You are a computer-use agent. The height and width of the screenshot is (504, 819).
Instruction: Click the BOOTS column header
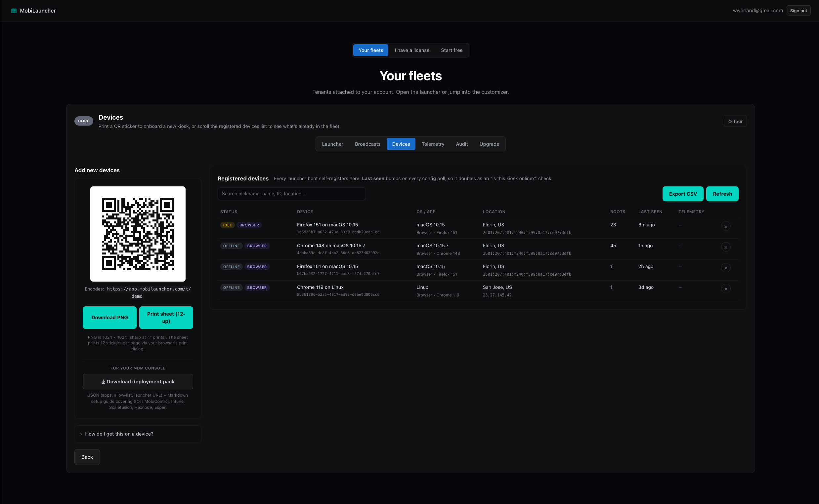(618, 212)
